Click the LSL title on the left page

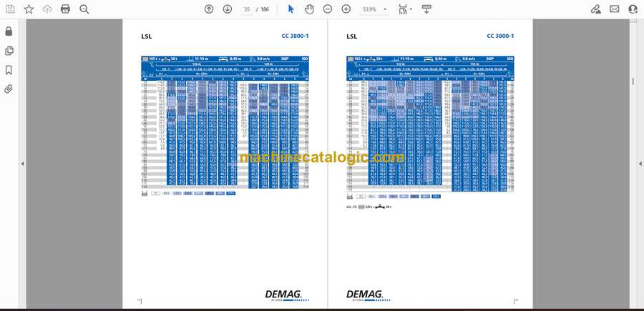147,36
